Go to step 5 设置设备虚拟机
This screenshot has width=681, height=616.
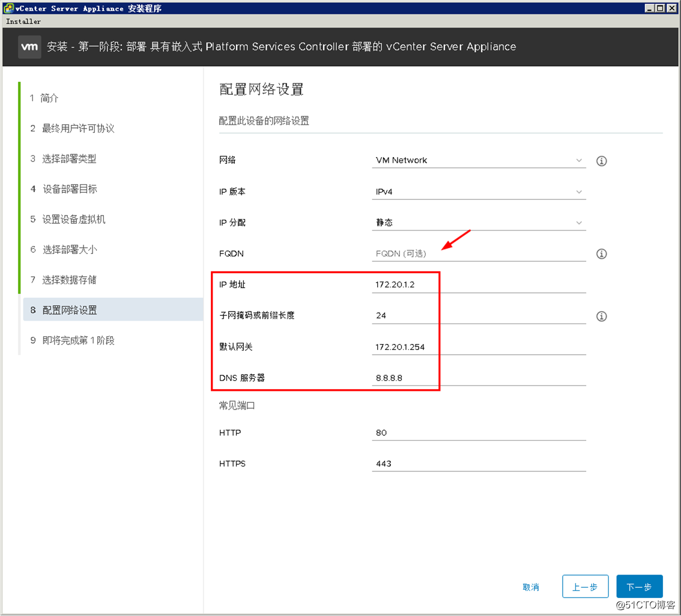point(68,220)
